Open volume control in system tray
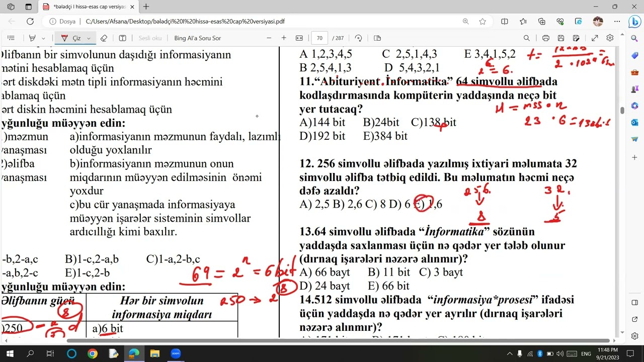Image resolution: width=644 pixels, height=362 pixels. [560, 353]
